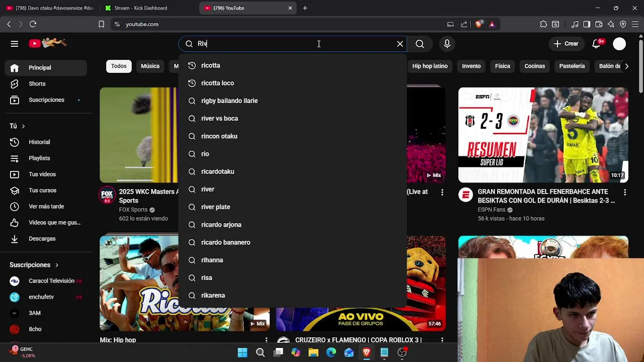The image size is (644, 362).
Task: Open the 3AM channel
Action: click(46, 313)
